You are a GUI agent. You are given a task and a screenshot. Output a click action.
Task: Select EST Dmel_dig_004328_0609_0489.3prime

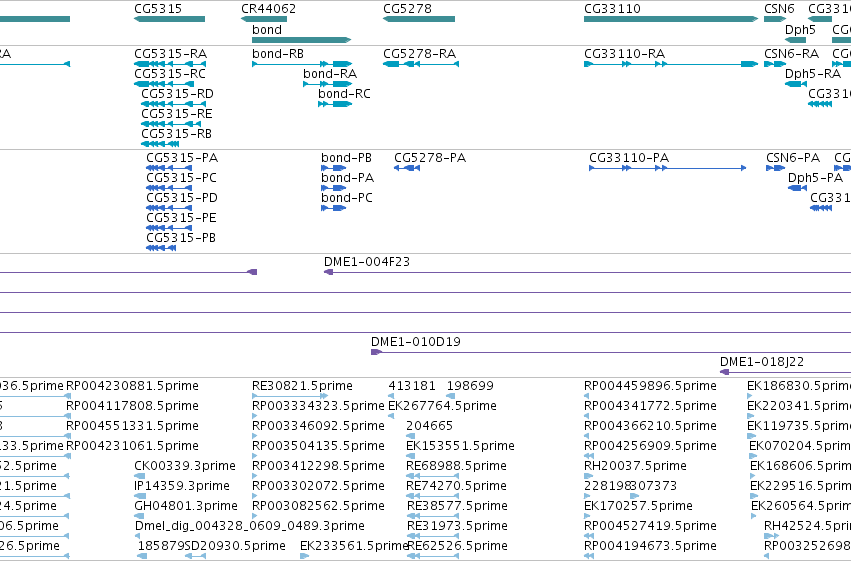coord(250,526)
